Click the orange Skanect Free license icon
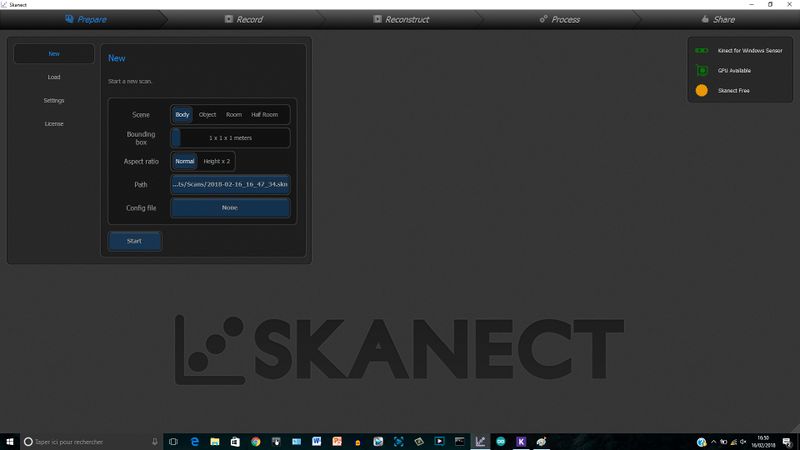 click(701, 90)
